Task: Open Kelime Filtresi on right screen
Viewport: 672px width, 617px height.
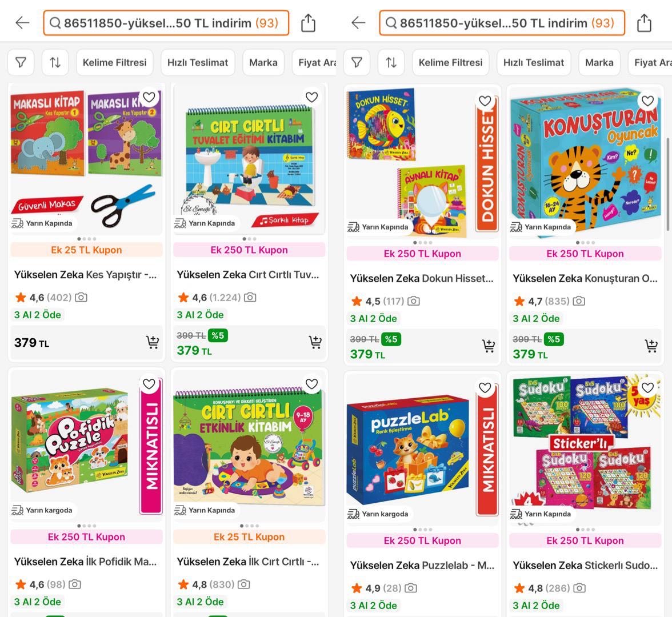Action: tap(450, 63)
